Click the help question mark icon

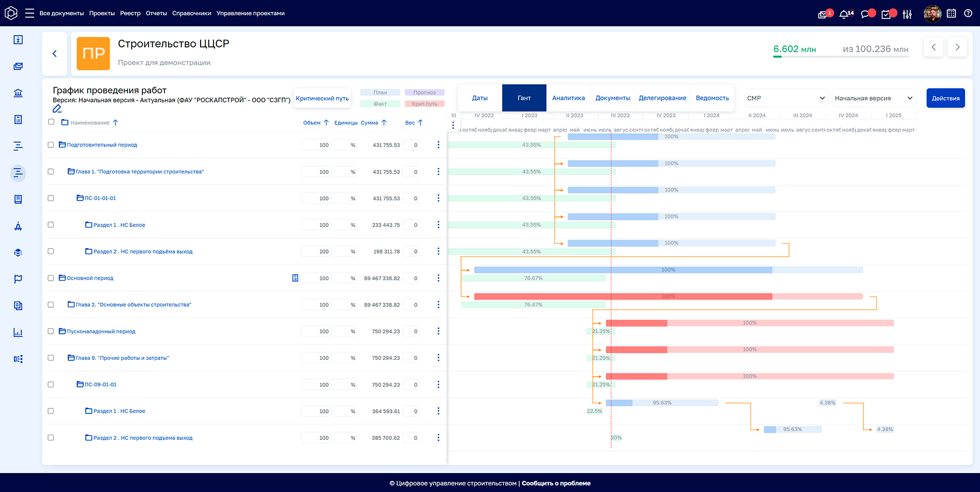tap(968, 14)
